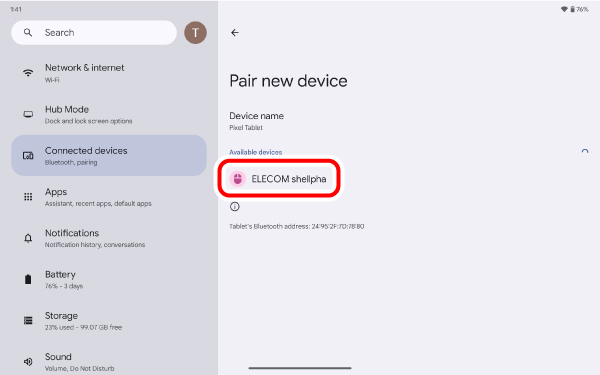
Task: Open the profile avatar labeled T
Action: [196, 33]
